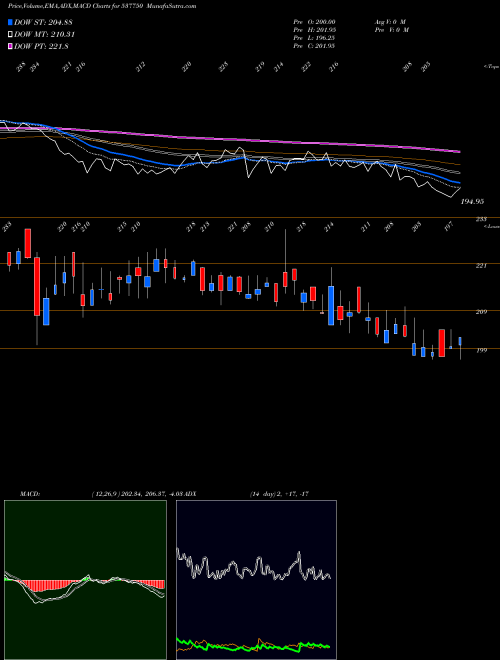Click the 194.95 last price label
This screenshot has width=500, height=660.
click(x=472, y=202)
